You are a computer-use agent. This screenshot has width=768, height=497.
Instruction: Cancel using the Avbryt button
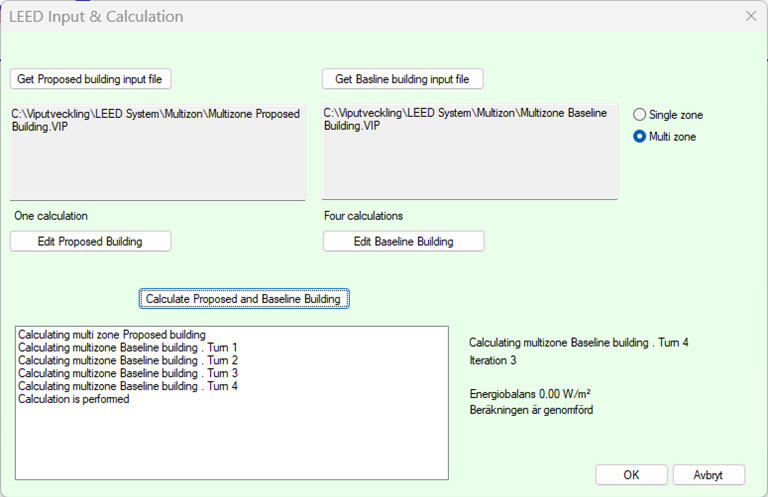(708, 475)
